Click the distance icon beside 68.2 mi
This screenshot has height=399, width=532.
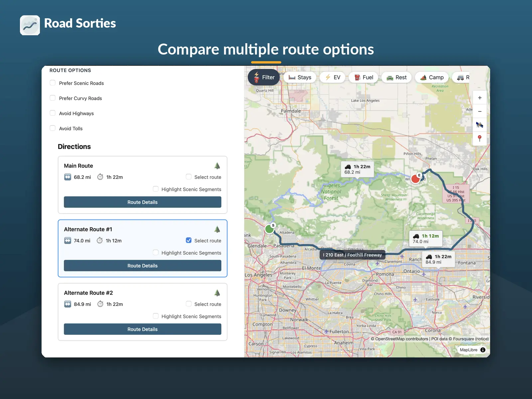[x=67, y=177]
